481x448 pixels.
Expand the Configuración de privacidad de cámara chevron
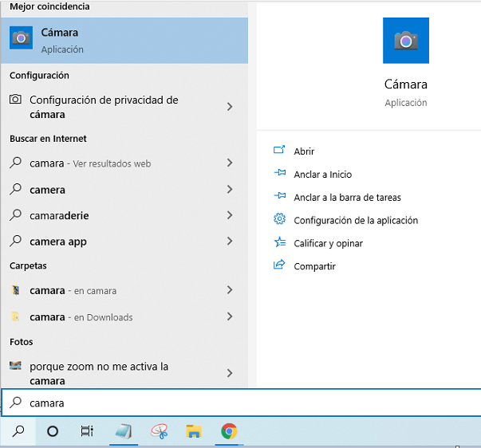[230, 107]
